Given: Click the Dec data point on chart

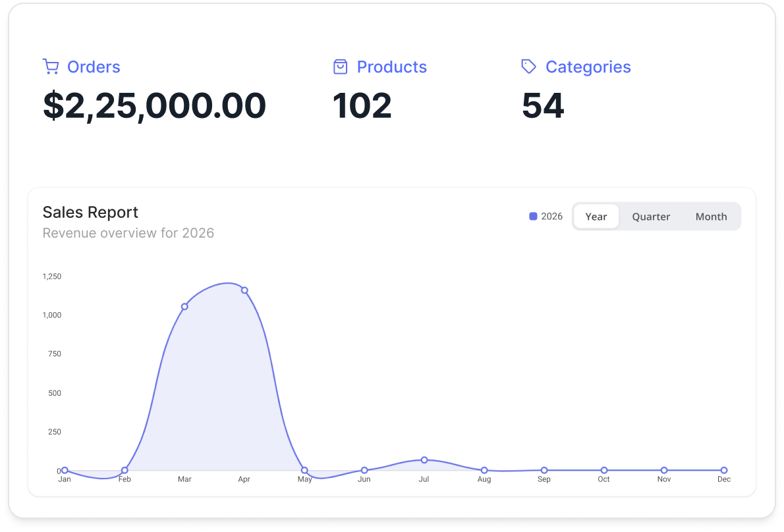Looking at the screenshot, I should pos(724,470).
